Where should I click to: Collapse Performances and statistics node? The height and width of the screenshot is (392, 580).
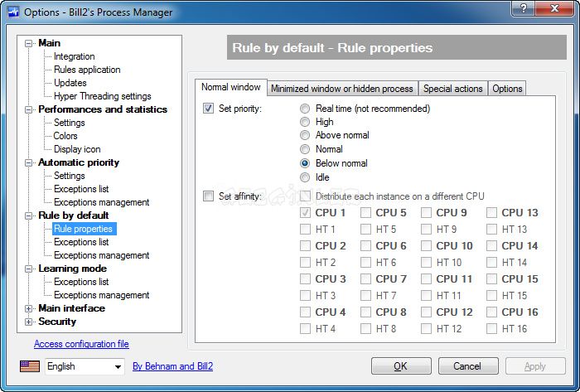pos(28,110)
